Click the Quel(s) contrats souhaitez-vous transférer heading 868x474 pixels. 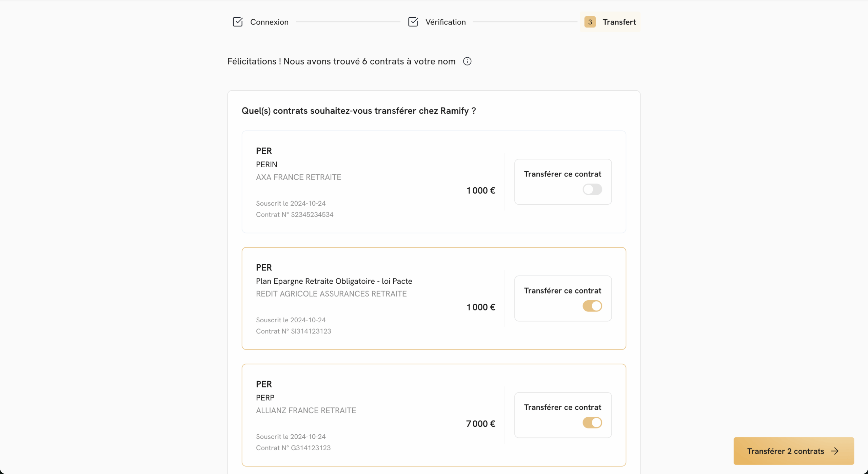(x=358, y=111)
